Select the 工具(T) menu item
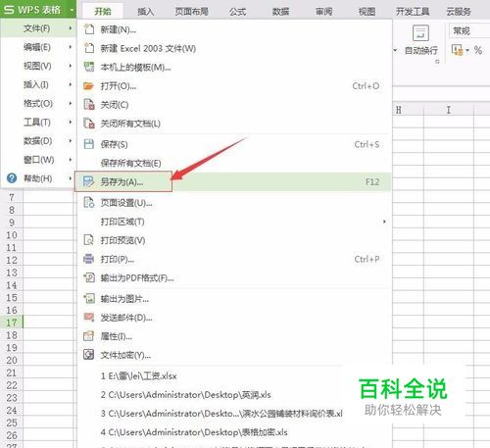 [x=38, y=123]
